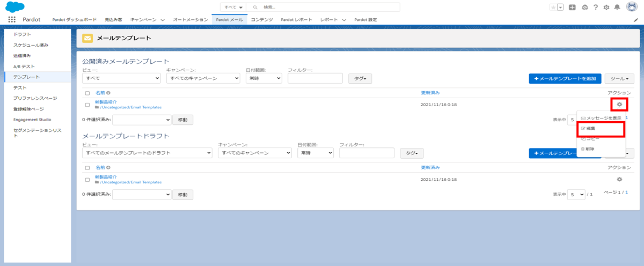
Task: Open Pardot ダッシュボード tab
Action: pyautogui.click(x=74, y=19)
